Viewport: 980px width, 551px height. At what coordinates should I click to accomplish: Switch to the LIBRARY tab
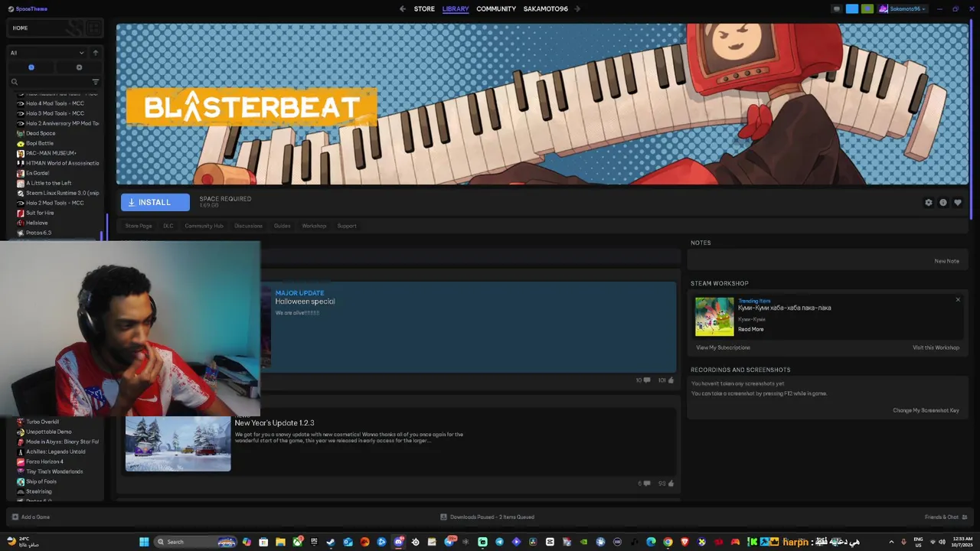(x=456, y=9)
